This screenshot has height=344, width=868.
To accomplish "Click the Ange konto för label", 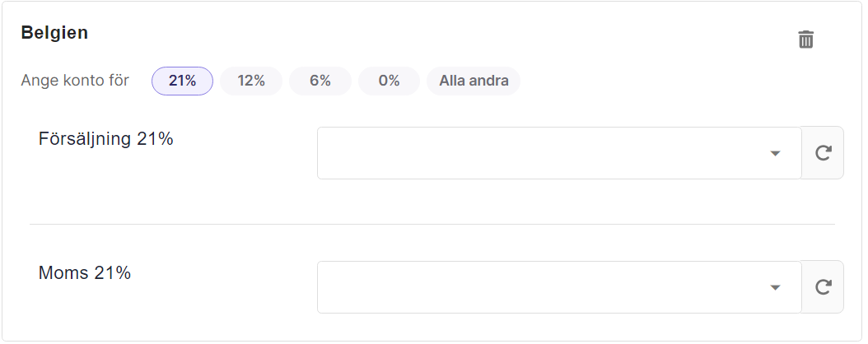I will (75, 80).
